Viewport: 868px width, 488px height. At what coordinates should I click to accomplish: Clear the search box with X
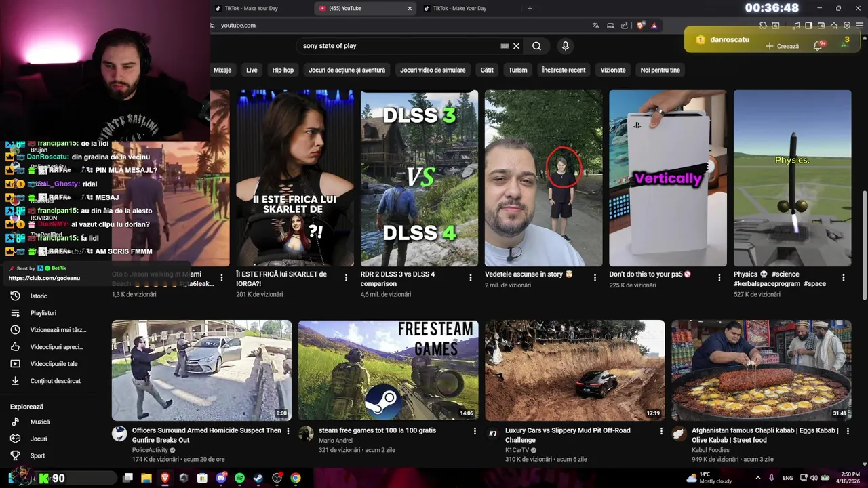[516, 46]
